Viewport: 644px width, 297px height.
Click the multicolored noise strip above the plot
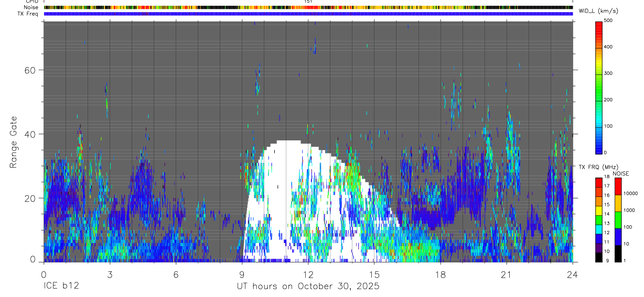point(308,7)
